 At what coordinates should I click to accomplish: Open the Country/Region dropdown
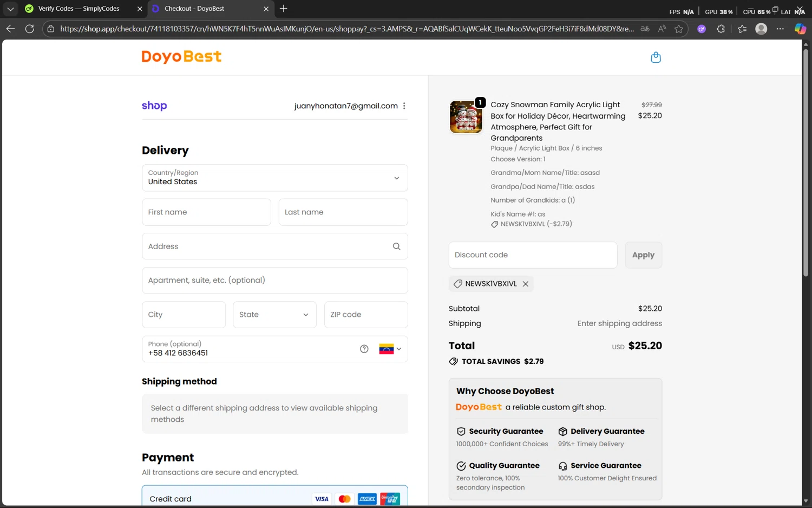click(274, 178)
